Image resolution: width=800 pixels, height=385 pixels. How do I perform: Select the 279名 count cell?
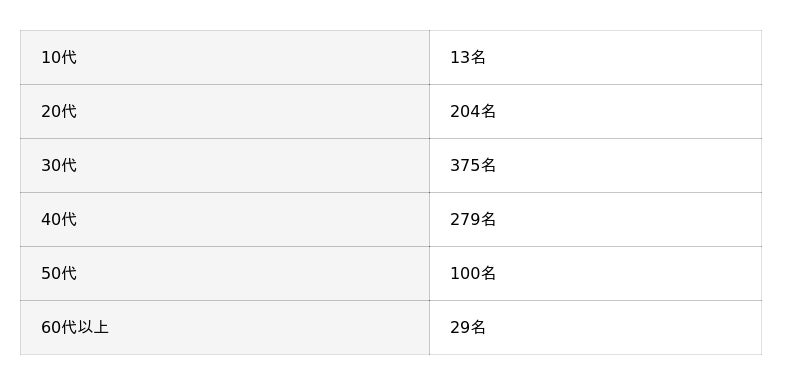click(595, 220)
